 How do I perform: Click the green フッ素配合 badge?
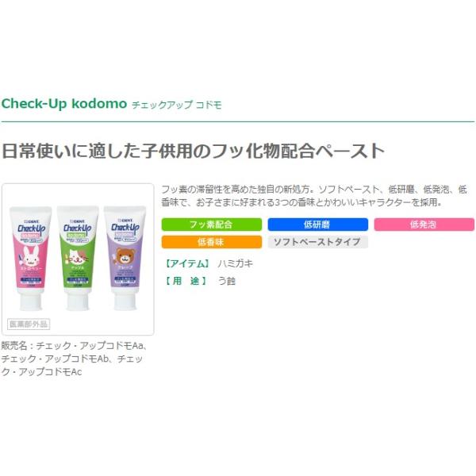click(x=211, y=225)
